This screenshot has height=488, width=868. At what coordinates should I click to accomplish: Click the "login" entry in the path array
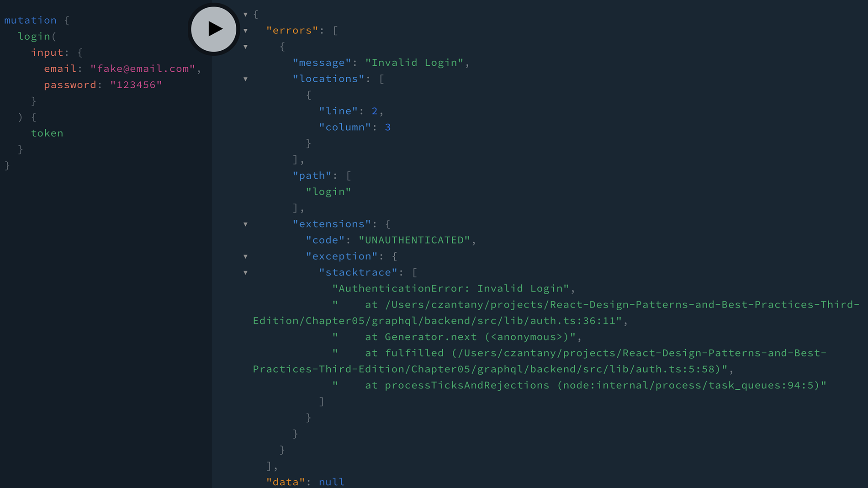click(x=328, y=192)
